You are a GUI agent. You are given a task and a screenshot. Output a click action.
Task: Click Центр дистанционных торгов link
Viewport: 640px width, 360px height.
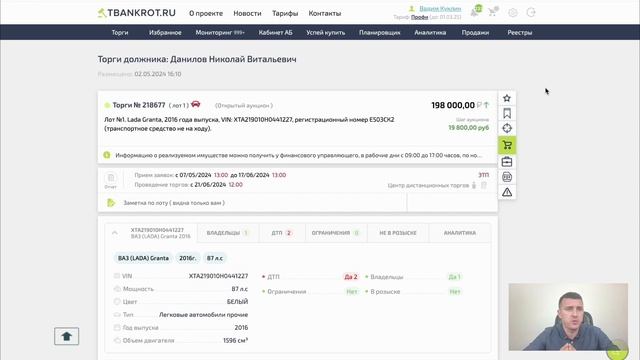(429, 185)
